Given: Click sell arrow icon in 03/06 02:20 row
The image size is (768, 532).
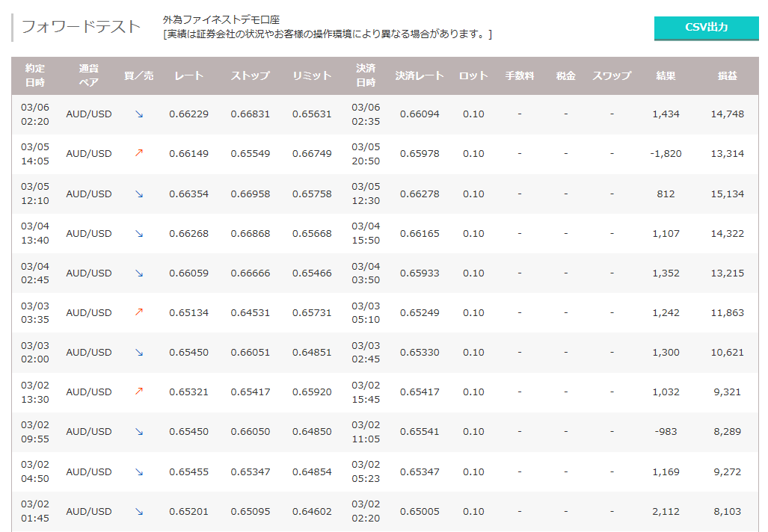Looking at the screenshot, I should point(139,114).
